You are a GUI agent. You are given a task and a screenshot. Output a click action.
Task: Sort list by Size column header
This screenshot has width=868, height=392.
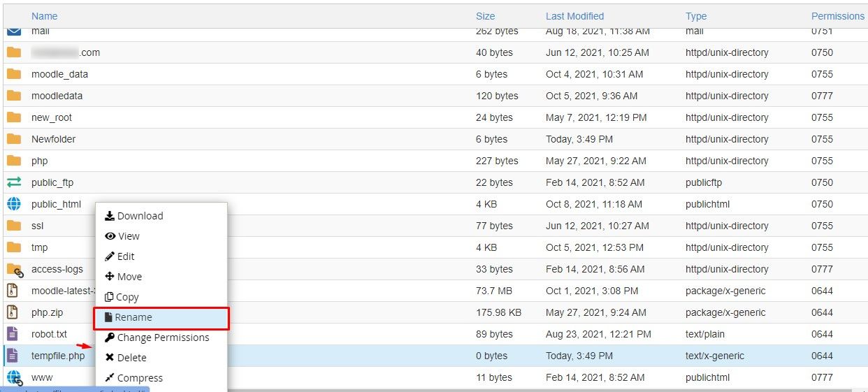click(x=485, y=16)
